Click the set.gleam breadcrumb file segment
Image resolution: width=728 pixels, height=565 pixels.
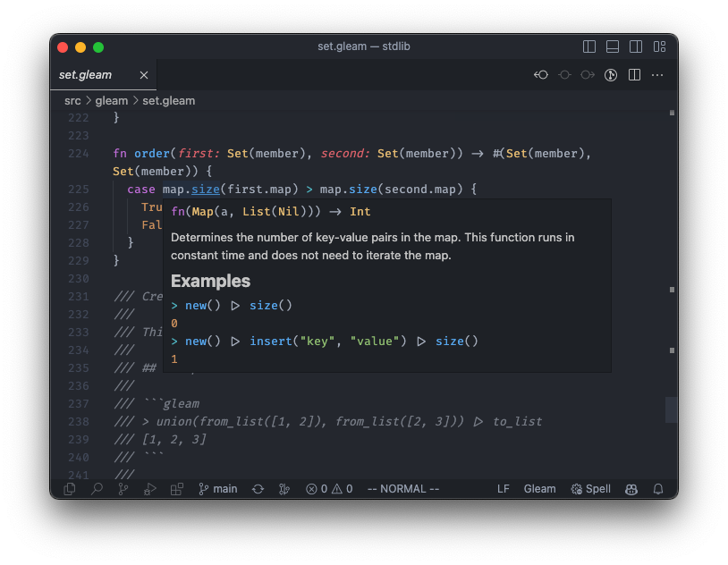pos(168,101)
